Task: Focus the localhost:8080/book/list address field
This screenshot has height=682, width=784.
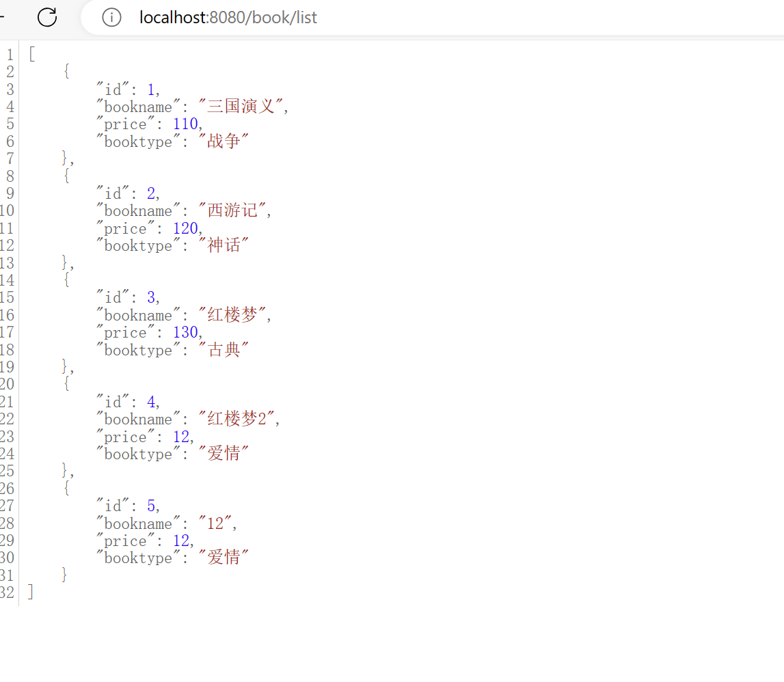Action: 228,18
